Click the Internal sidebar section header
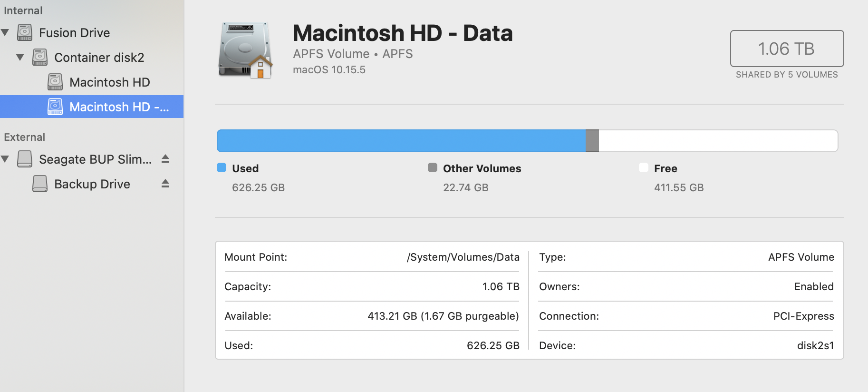The image size is (868, 392). pos(23,10)
